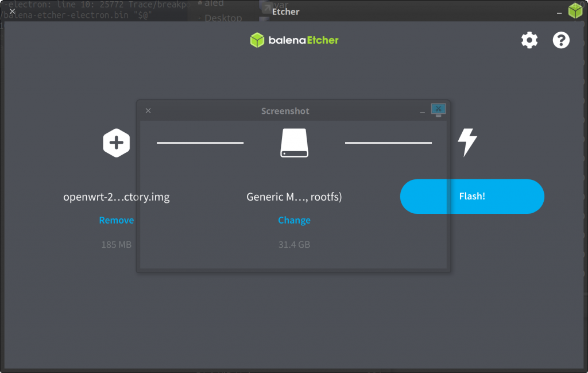Click Etcher green cube titlebar icon

coord(575,10)
